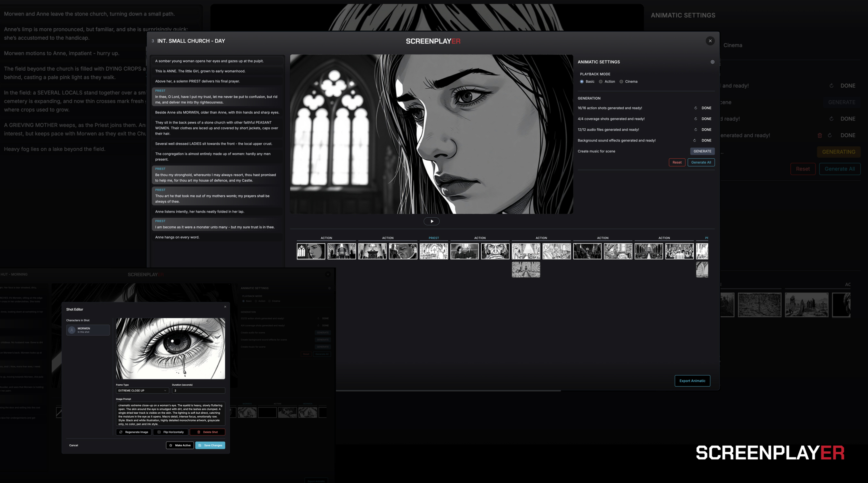Click regenerate icon beside audio files DONE
This screenshot has width=868, height=483.
pos(696,130)
